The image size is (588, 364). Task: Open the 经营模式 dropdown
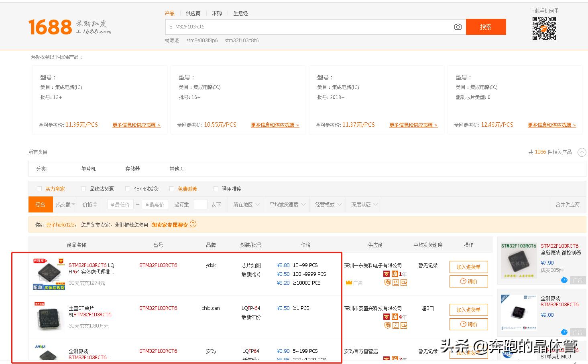[327, 204]
